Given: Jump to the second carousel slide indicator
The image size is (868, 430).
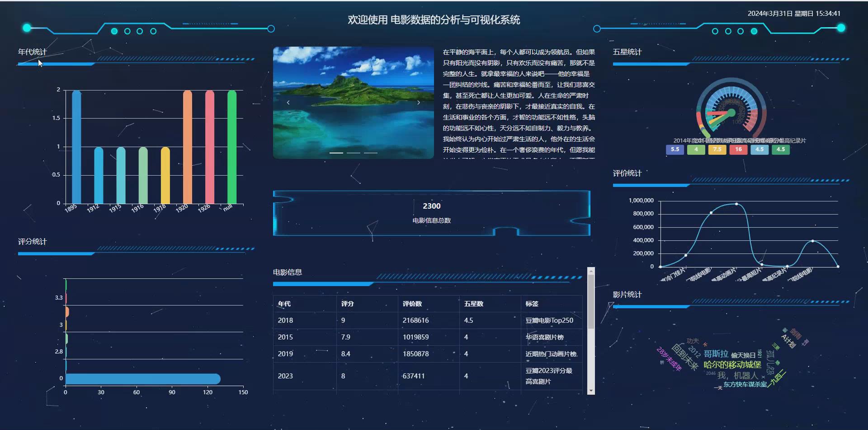Looking at the screenshot, I should 353,153.
